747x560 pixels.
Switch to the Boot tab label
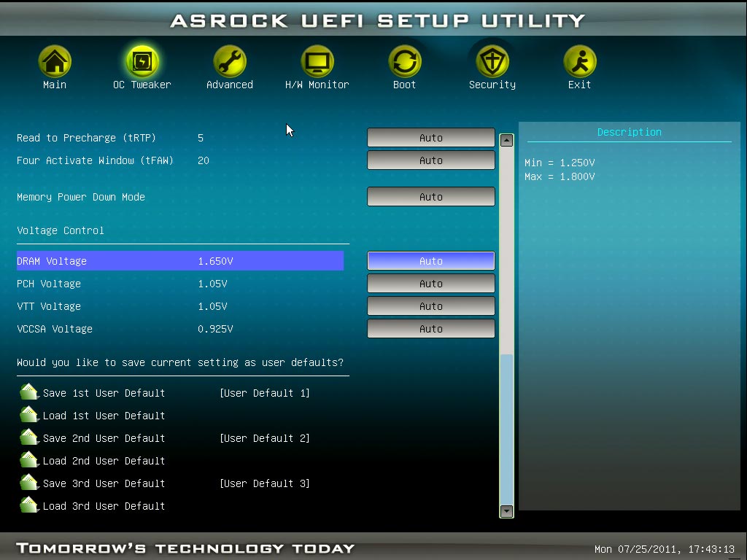404,85
